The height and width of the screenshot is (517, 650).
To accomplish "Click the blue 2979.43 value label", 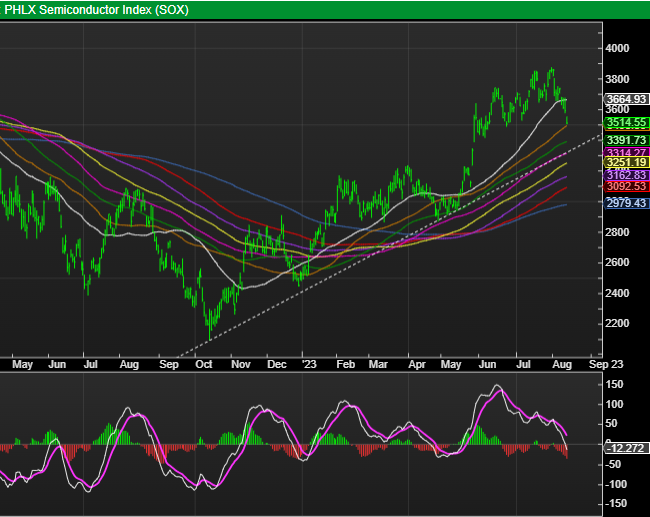I will tap(626, 203).
